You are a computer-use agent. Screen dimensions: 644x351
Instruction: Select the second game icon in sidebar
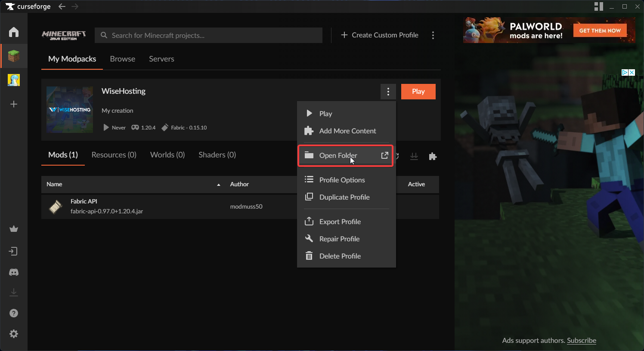tap(14, 80)
